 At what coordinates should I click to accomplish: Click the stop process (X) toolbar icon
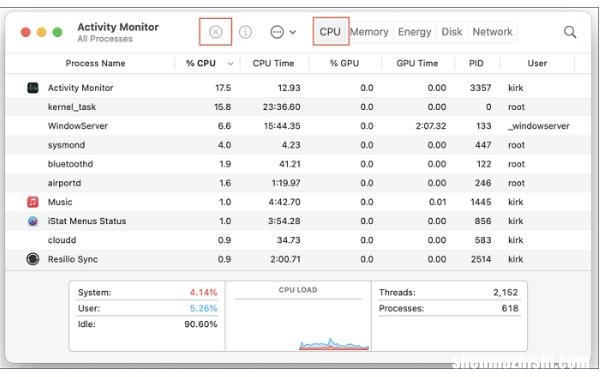click(x=215, y=32)
